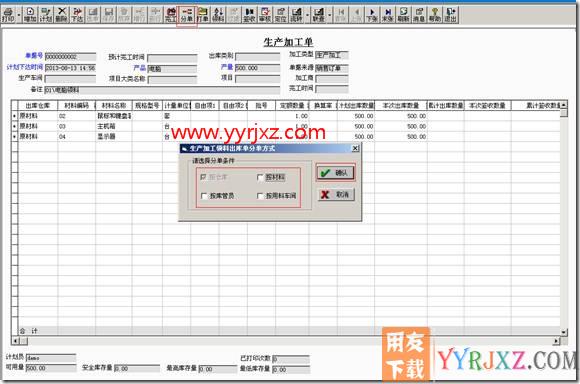The image size is (580, 384).
Task: Click the 显示器 material name cell
Action: pos(114,137)
